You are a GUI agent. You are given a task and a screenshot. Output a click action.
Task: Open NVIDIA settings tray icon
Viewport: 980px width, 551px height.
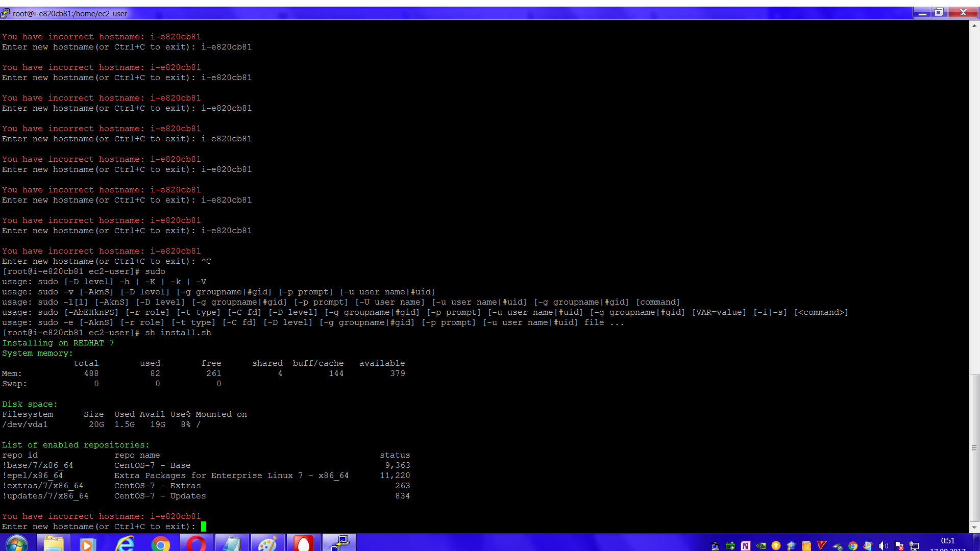tap(761, 546)
